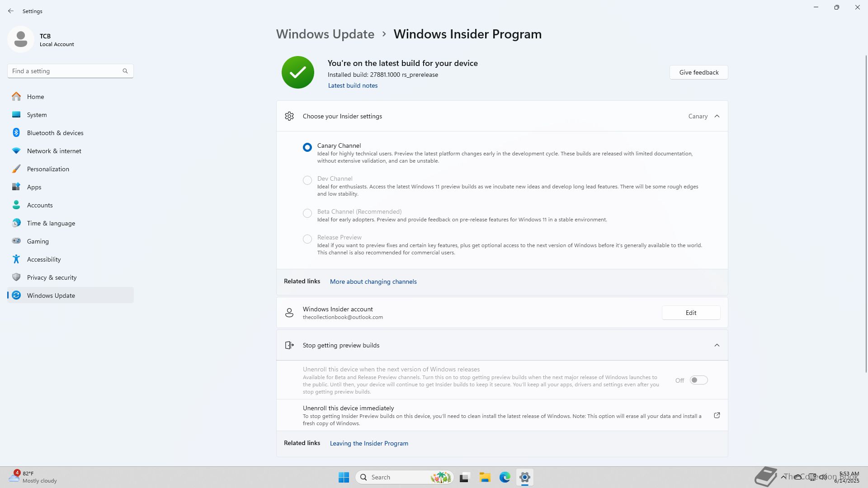Toggle unenroll when next version releases
868x488 pixels.
click(x=698, y=380)
